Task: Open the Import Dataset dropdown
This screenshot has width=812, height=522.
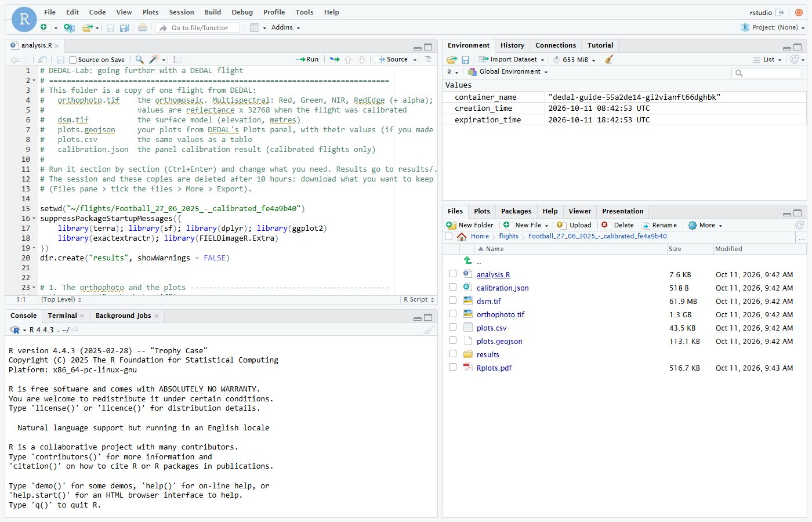Action: (512, 59)
